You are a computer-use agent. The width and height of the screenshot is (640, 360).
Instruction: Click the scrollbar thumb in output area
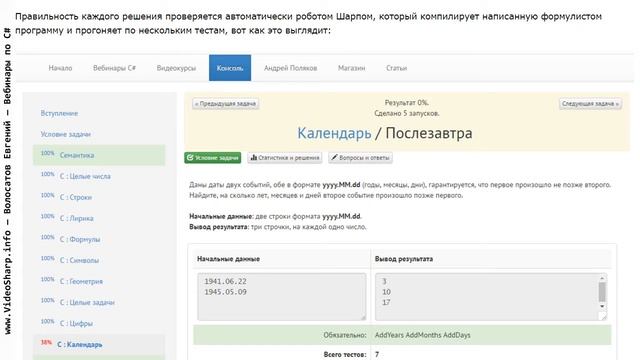pos(602,292)
